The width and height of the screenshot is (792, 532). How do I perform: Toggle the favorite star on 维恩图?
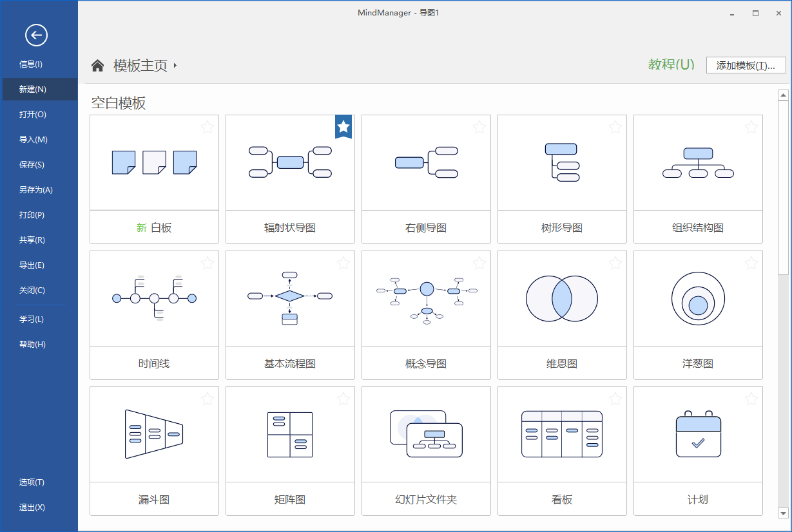[x=615, y=263]
